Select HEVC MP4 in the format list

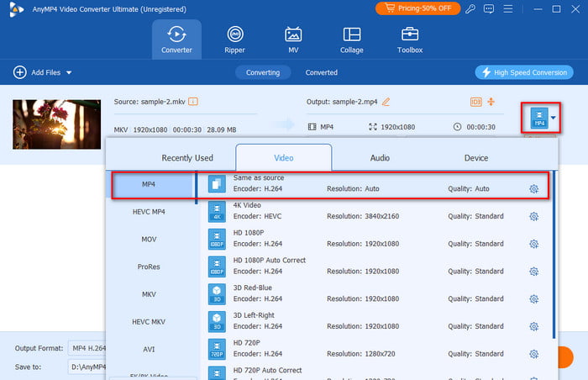click(149, 212)
